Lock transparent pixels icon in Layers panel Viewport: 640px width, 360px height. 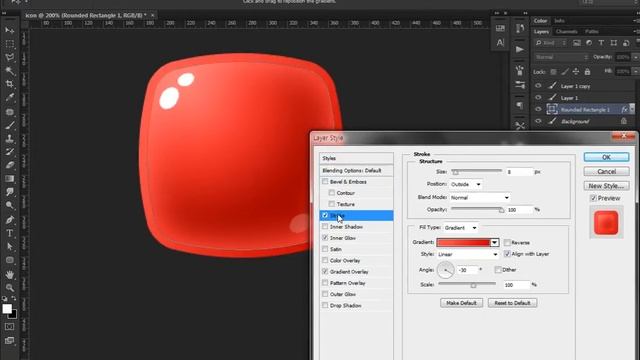point(553,72)
